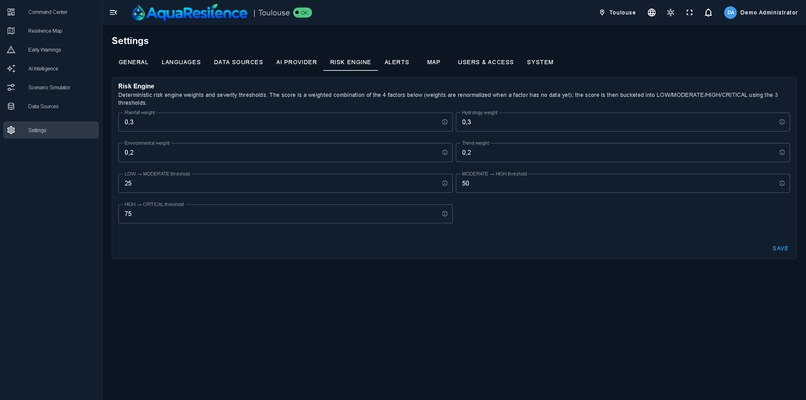Click the Command Center dashboard icon
806x400 pixels.
coord(11,12)
